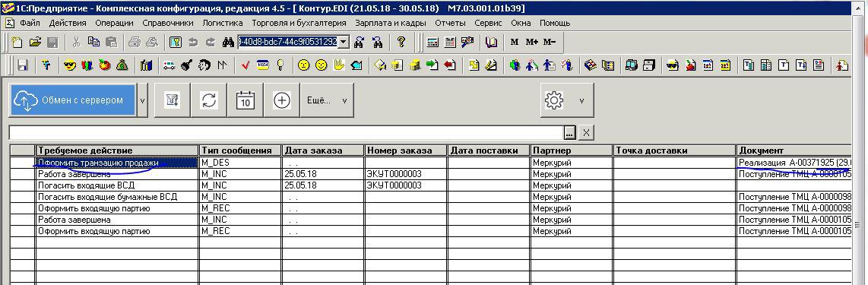Click the VISA card icon
The height and width of the screenshot is (285, 868).
[x=263, y=65]
